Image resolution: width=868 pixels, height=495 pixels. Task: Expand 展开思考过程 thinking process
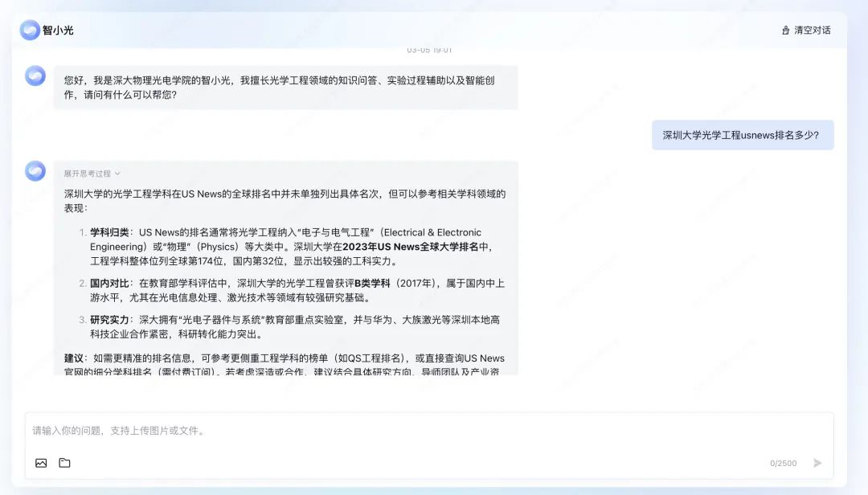pyautogui.click(x=87, y=174)
